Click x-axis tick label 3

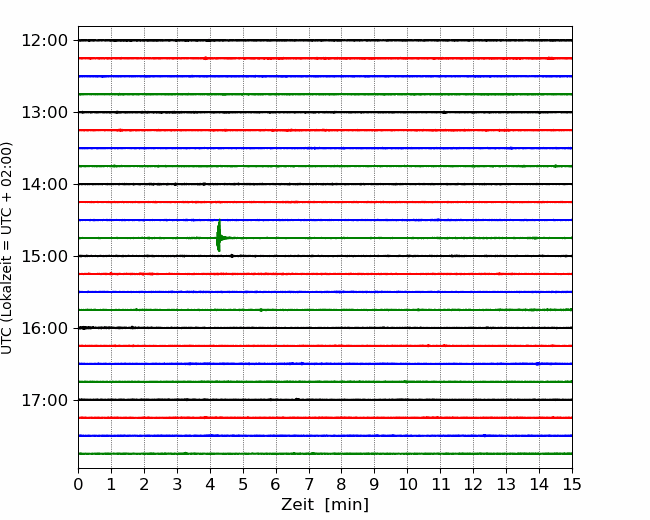pyautogui.click(x=177, y=484)
